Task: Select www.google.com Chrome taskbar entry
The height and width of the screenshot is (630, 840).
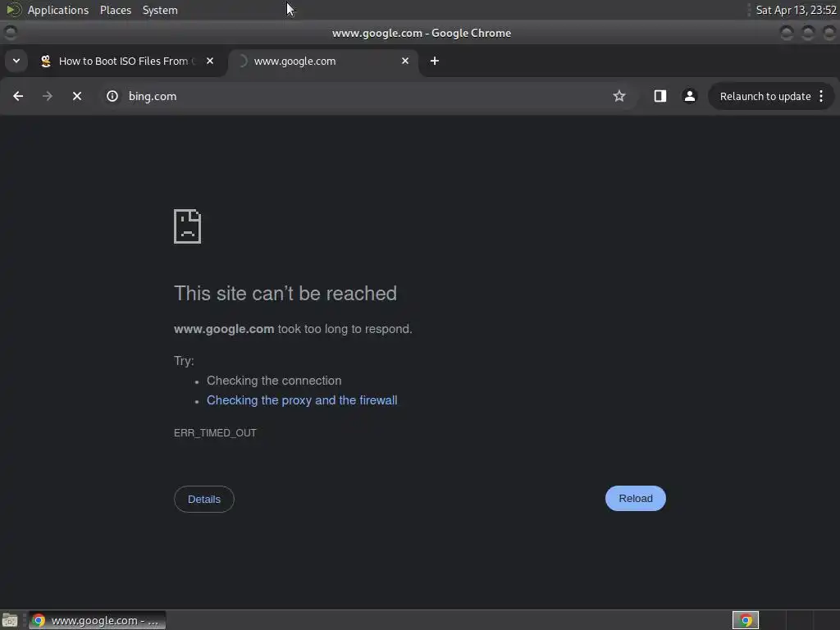Action: [x=97, y=620]
